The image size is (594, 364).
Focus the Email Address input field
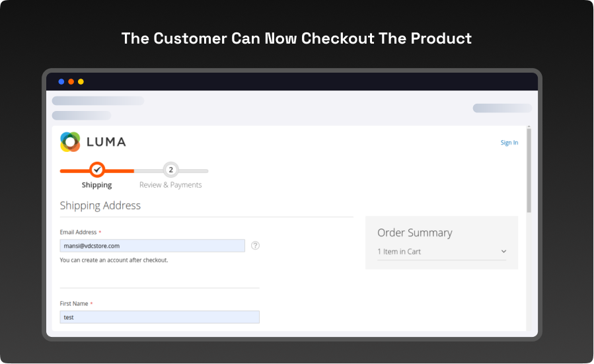click(152, 246)
